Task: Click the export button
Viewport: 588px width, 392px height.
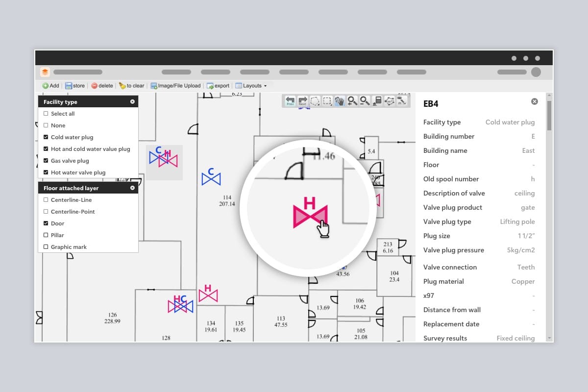Action: point(218,86)
